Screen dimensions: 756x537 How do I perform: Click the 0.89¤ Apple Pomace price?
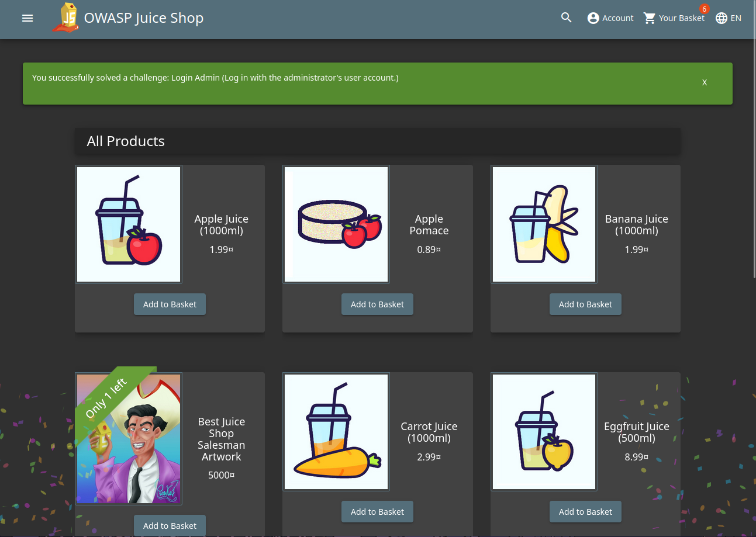tap(429, 250)
